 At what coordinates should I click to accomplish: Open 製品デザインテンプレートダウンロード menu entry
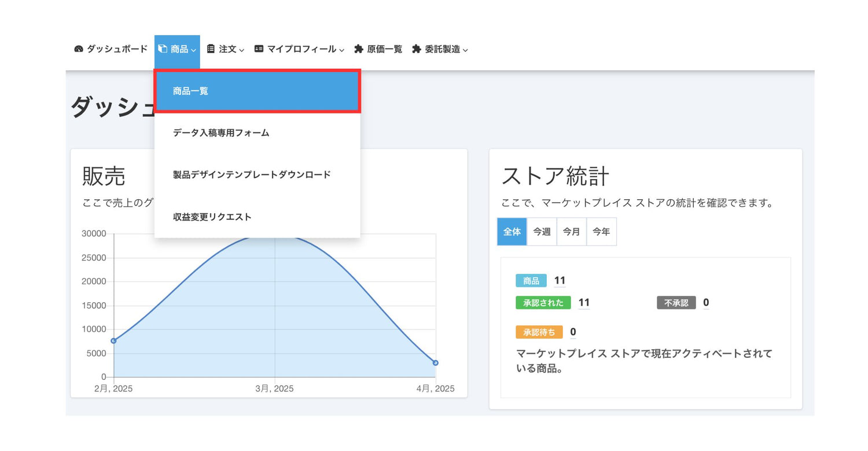click(258, 174)
